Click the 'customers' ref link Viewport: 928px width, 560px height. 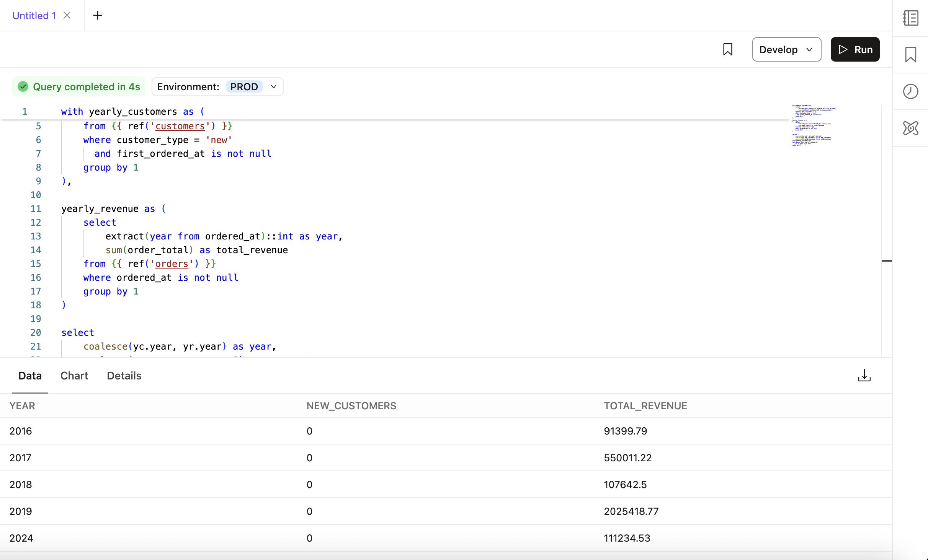click(x=180, y=126)
